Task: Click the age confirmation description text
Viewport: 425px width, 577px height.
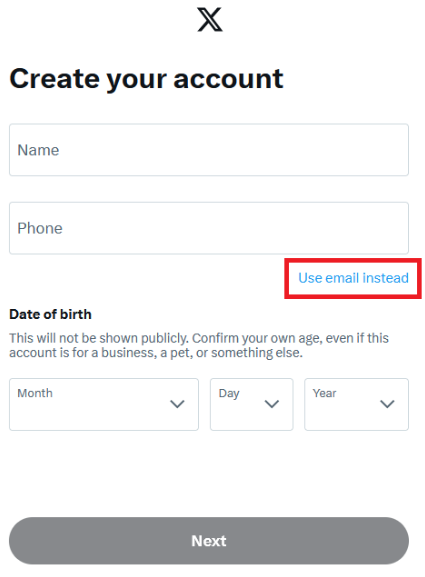Action: pyautogui.click(x=199, y=345)
